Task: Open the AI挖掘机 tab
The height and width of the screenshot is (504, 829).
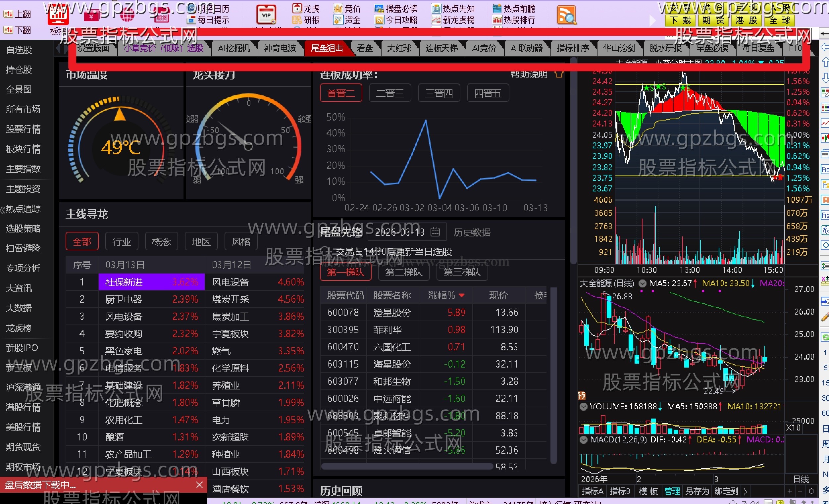Action: pyautogui.click(x=233, y=48)
